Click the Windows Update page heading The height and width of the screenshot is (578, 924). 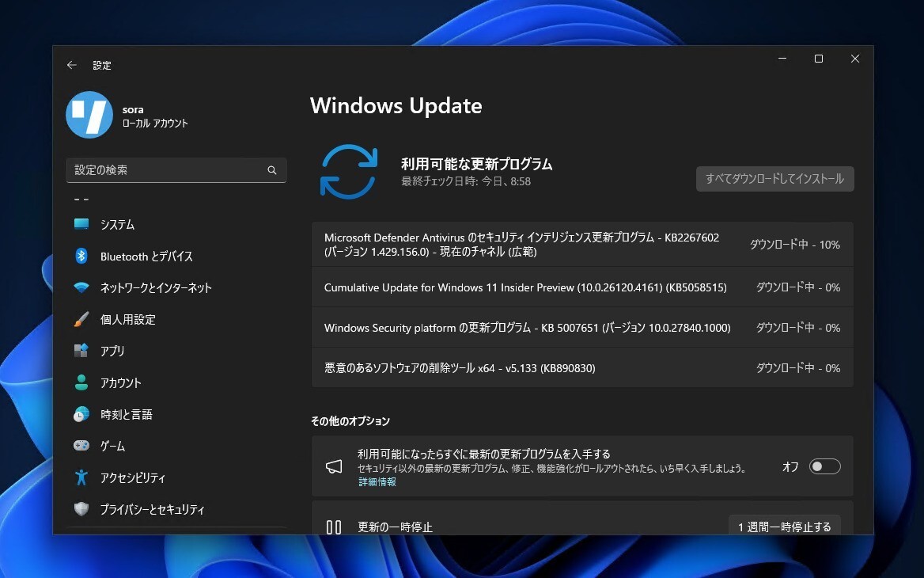click(x=396, y=105)
